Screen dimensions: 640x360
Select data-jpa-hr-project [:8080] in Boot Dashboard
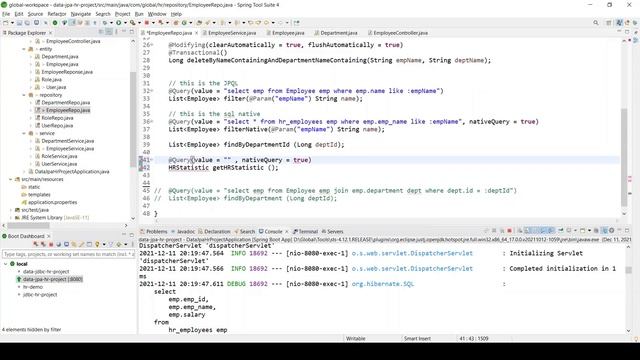point(52,280)
